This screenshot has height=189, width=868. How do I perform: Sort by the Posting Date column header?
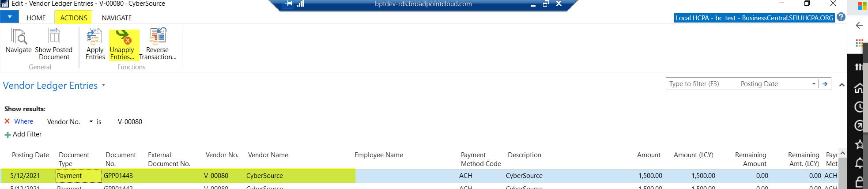pyautogui.click(x=30, y=155)
